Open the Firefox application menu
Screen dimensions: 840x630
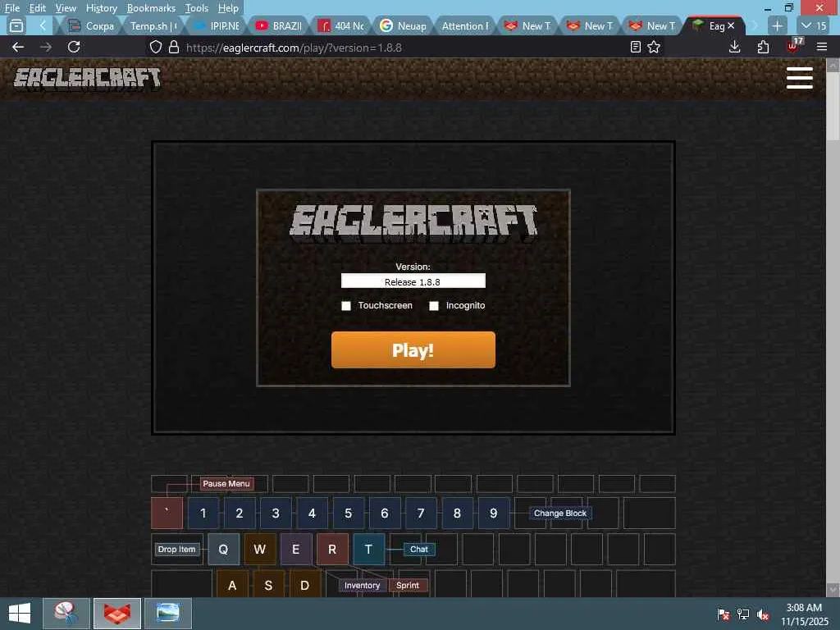point(822,47)
